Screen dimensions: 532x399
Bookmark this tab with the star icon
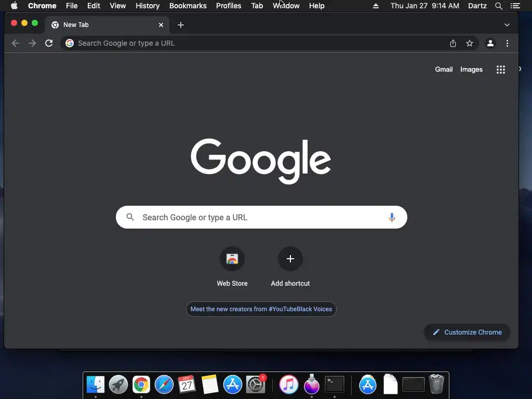click(470, 43)
